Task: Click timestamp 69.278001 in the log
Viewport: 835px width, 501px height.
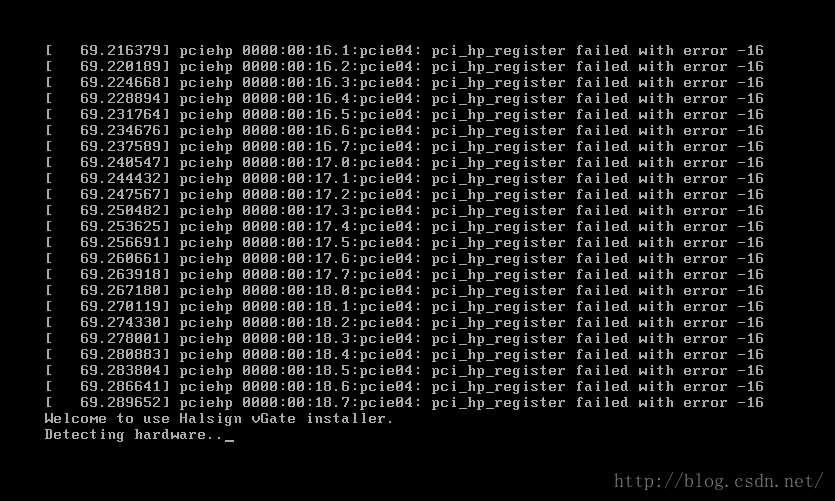Action: pos(121,339)
